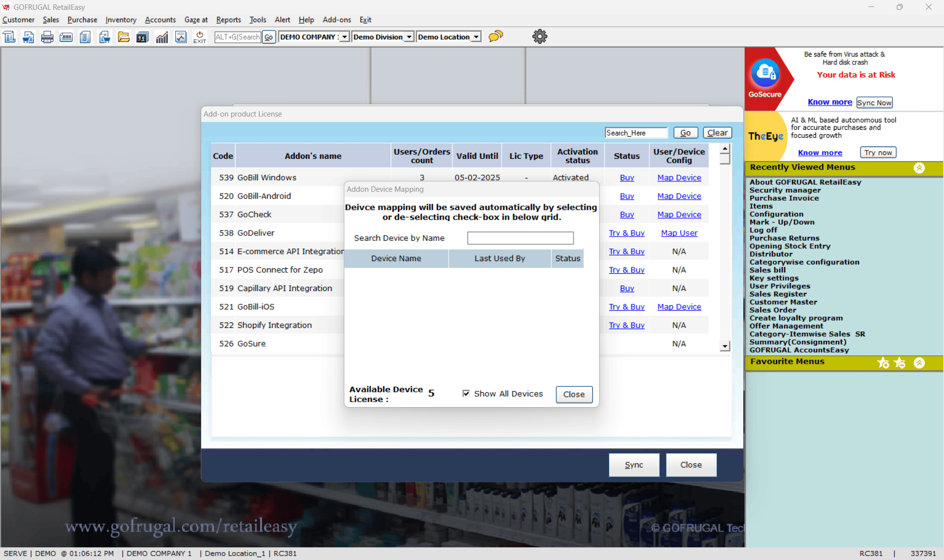Open Security manager from Recently Viewed Menus

785,190
